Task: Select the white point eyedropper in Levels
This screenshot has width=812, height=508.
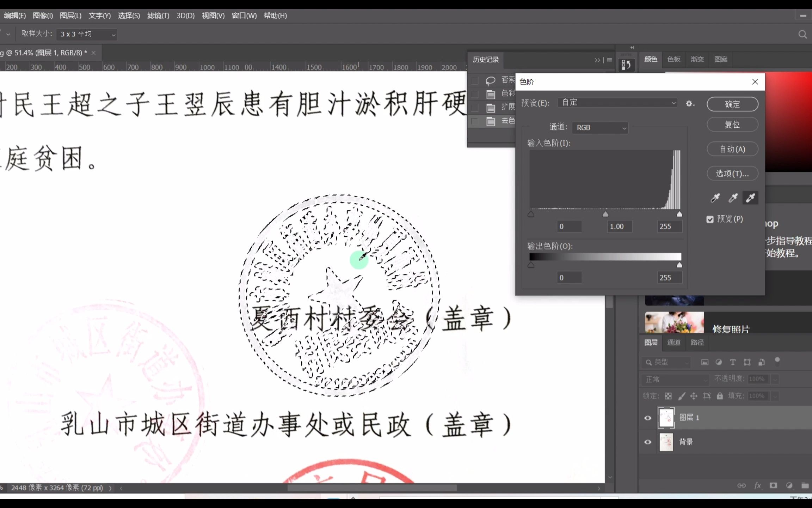Action: (750, 198)
